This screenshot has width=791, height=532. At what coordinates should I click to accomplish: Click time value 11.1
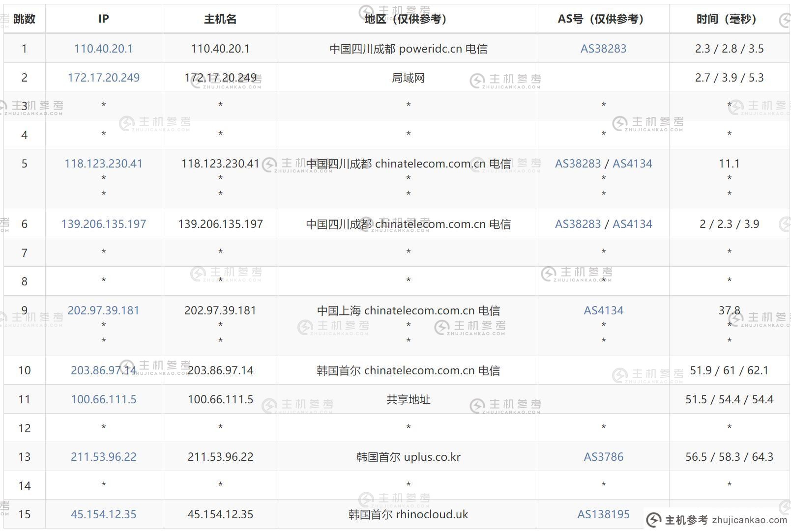tap(729, 164)
